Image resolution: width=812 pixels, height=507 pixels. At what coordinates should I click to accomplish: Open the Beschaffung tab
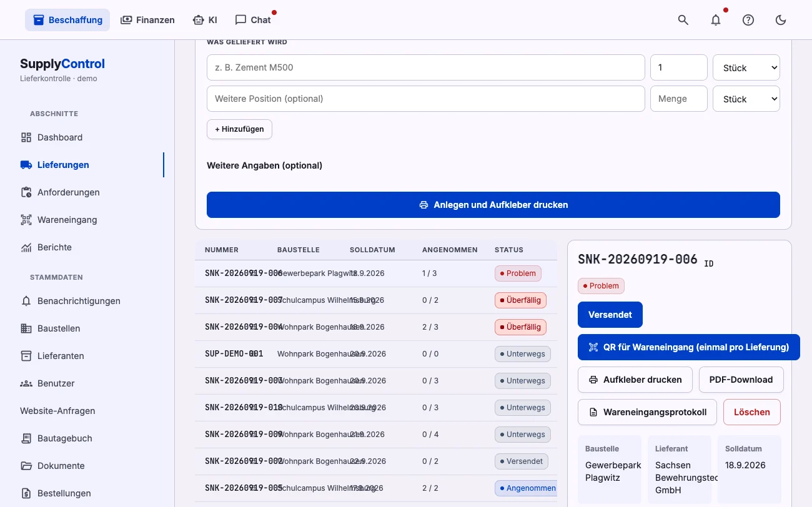pyautogui.click(x=67, y=20)
